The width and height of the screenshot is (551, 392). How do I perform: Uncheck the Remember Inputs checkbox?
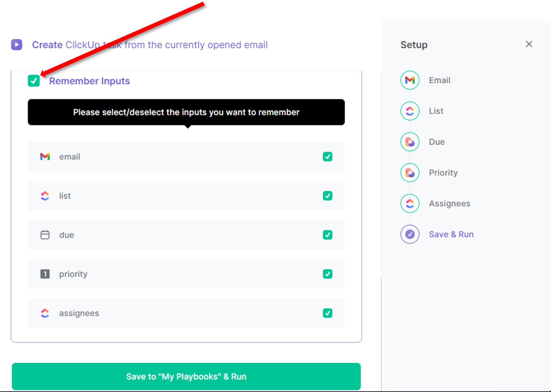click(34, 80)
